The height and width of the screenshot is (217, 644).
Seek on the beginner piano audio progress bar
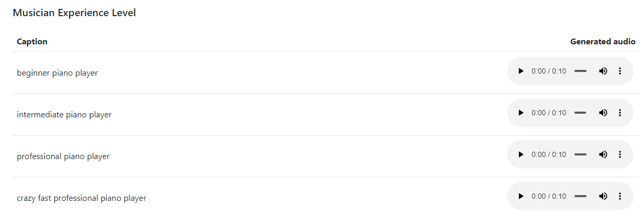(x=580, y=71)
